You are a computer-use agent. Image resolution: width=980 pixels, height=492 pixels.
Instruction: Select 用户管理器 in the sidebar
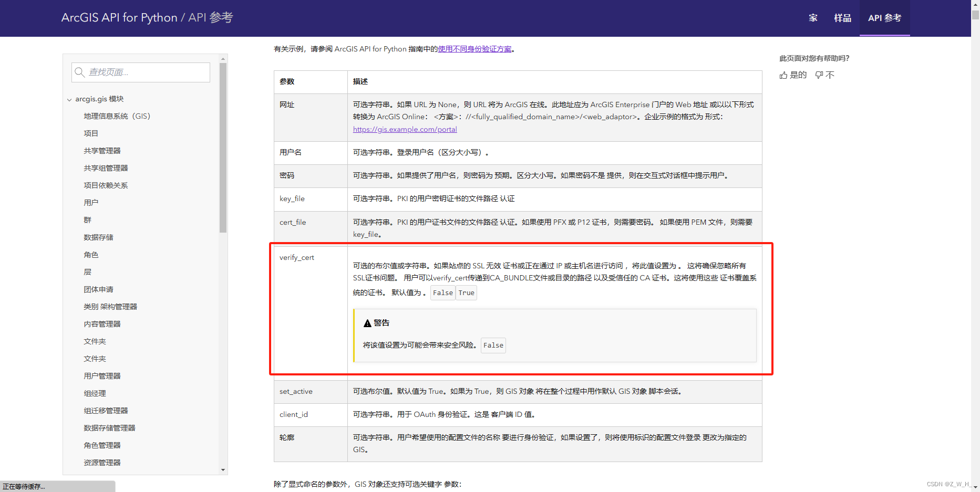[x=102, y=375]
